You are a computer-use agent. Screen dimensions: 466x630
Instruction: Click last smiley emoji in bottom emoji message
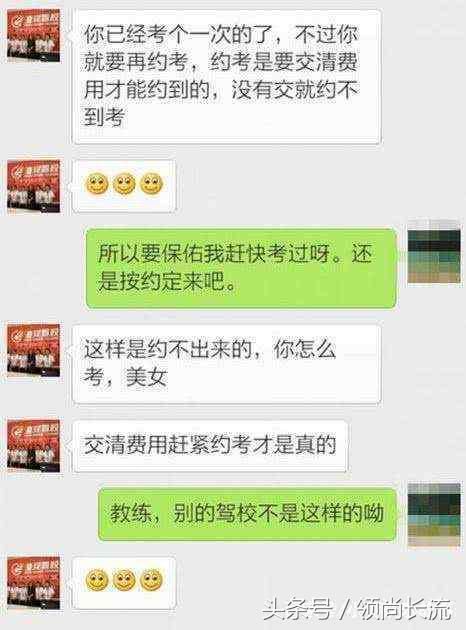point(151,580)
